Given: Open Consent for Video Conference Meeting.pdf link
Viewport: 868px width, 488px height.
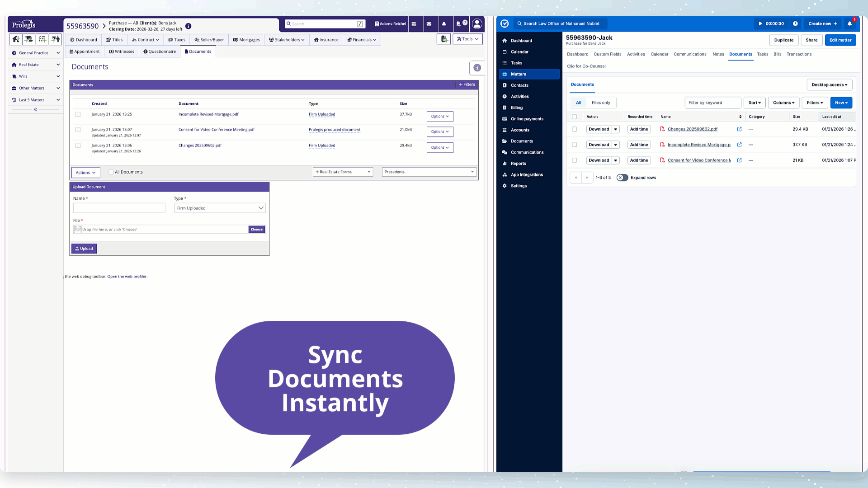Looking at the screenshot, I should point(216,130).
